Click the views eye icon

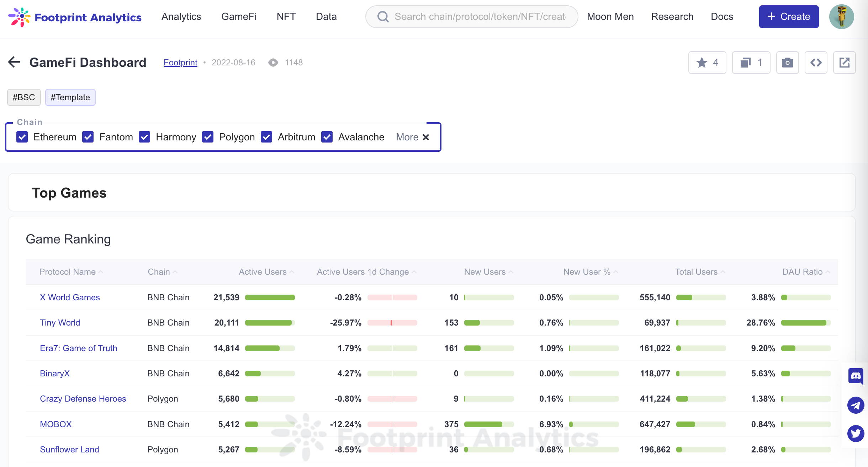click(273, 63)
